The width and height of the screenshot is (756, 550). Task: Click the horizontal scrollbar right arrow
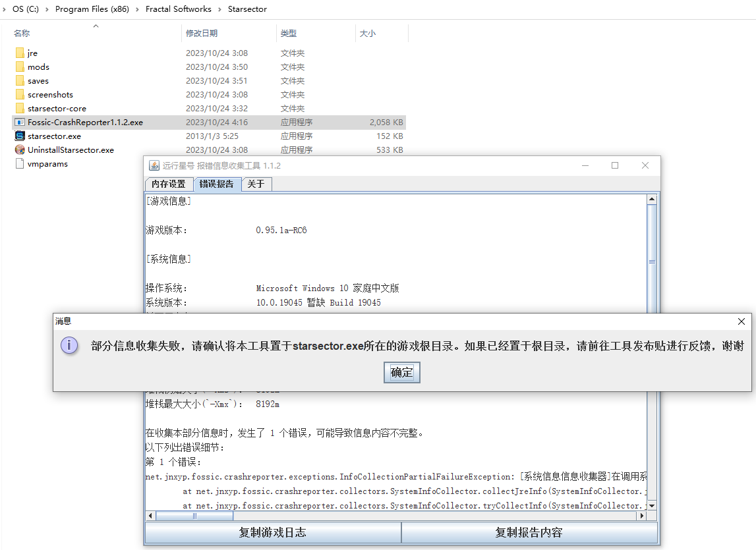pyautogui.click(x=640, y=516)
